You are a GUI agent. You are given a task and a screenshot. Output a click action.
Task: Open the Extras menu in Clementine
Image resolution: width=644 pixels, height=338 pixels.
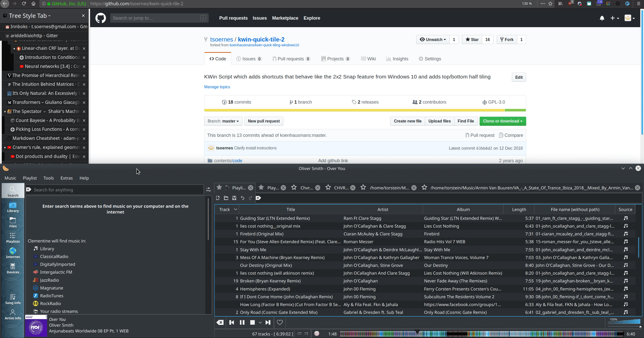point(66,178)
